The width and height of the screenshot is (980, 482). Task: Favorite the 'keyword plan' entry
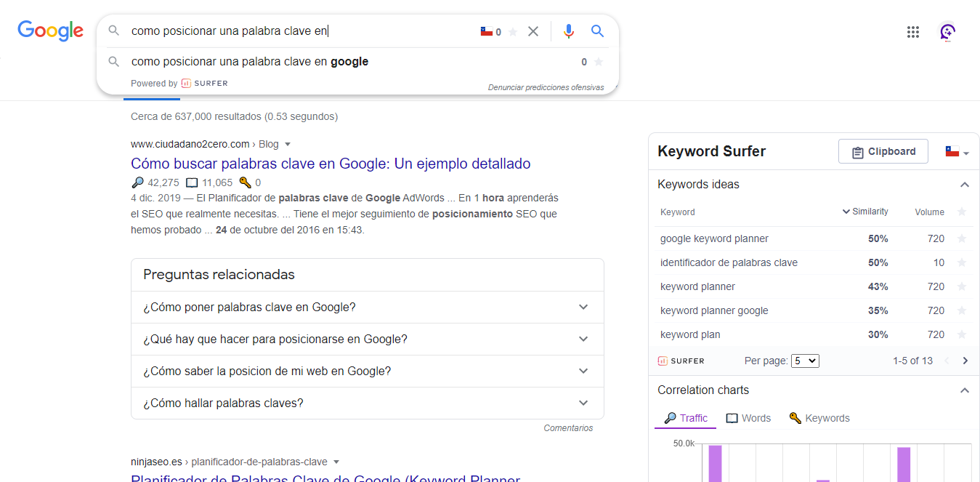pos(962,334)
